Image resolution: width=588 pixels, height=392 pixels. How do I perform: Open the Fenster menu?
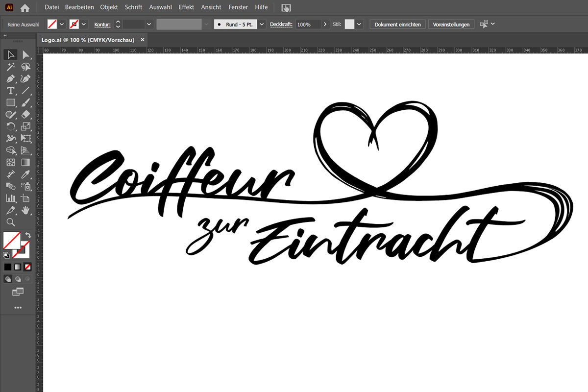238,7
